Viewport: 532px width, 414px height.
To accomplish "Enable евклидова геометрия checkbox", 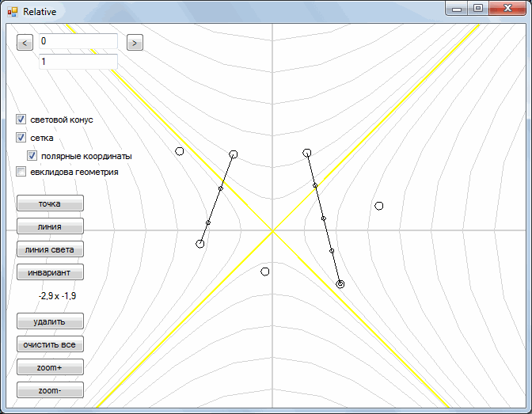I will pos(21,172).
